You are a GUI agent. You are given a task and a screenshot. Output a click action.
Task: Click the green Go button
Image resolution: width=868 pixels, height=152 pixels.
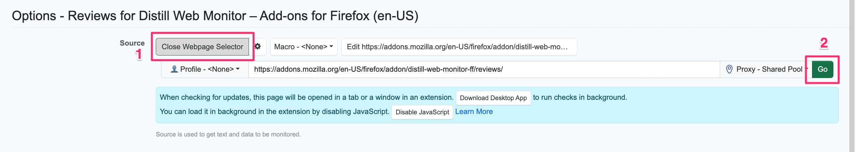(822, 69)
